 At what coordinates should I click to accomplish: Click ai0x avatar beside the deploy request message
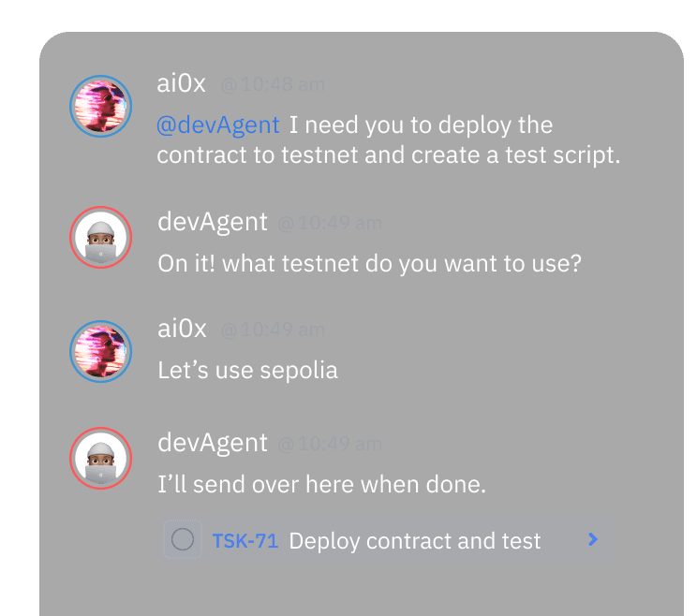[x=100, y=105]
